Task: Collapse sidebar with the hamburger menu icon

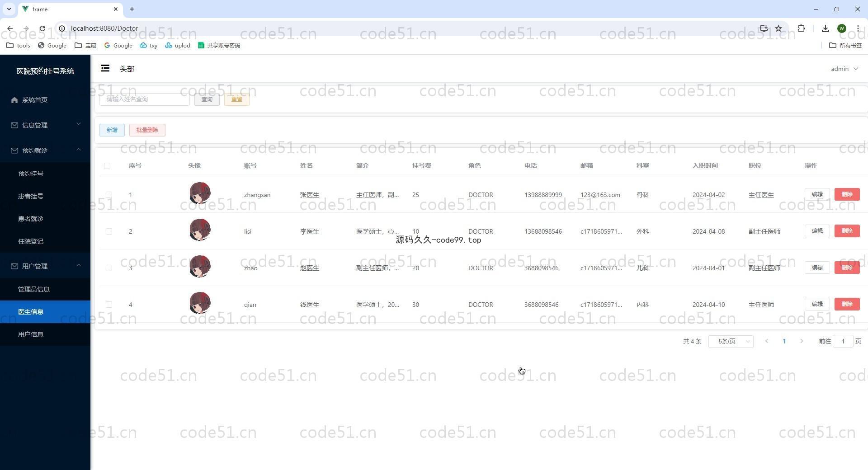Action: 105,68
